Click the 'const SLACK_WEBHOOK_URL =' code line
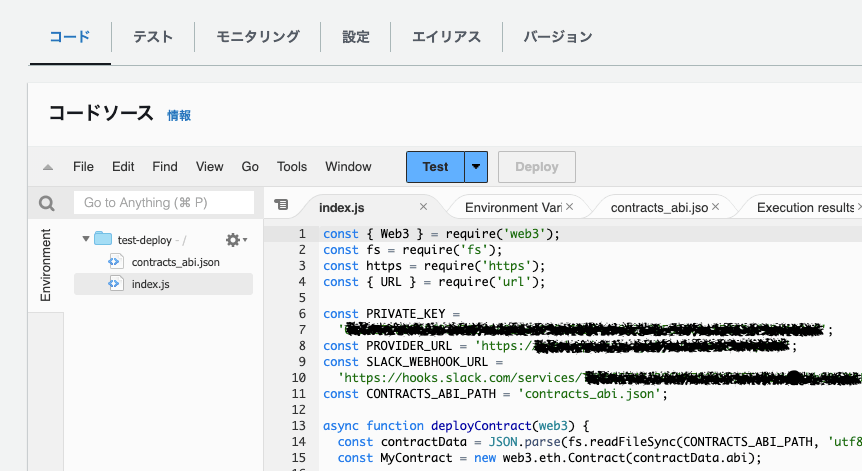 [413, 362]
